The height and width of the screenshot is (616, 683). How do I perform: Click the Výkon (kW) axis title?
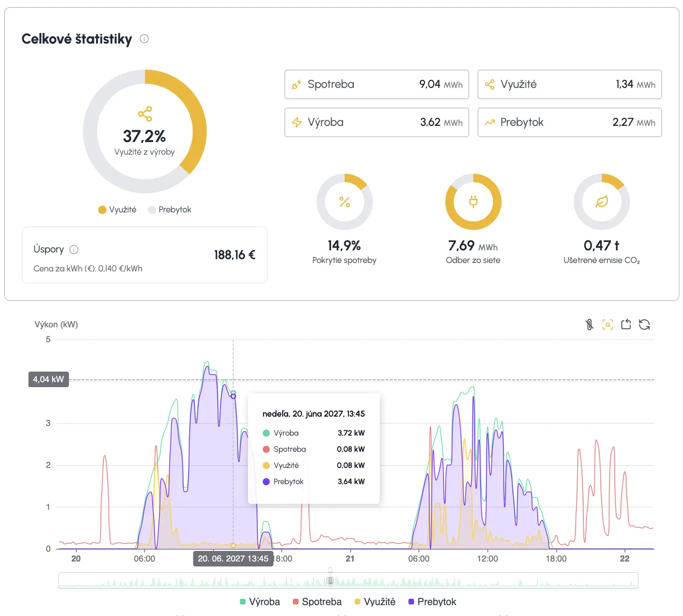click(56, 324)
